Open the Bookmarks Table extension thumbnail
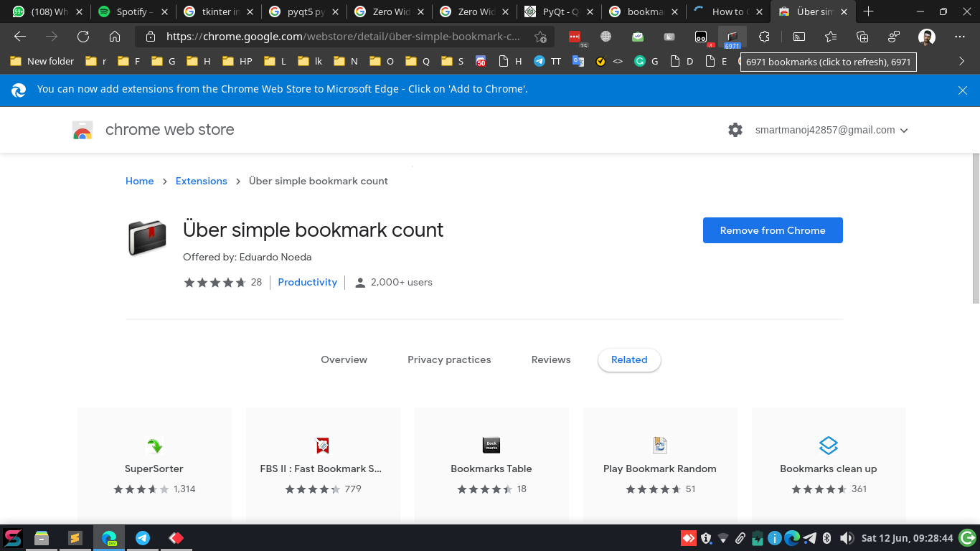 [491, 445]
